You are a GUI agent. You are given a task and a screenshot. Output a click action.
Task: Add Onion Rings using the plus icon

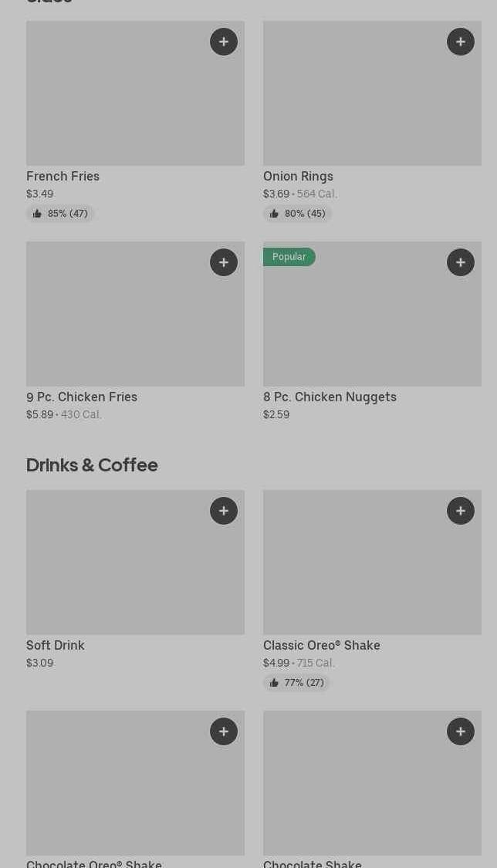(x=461, y=42)
